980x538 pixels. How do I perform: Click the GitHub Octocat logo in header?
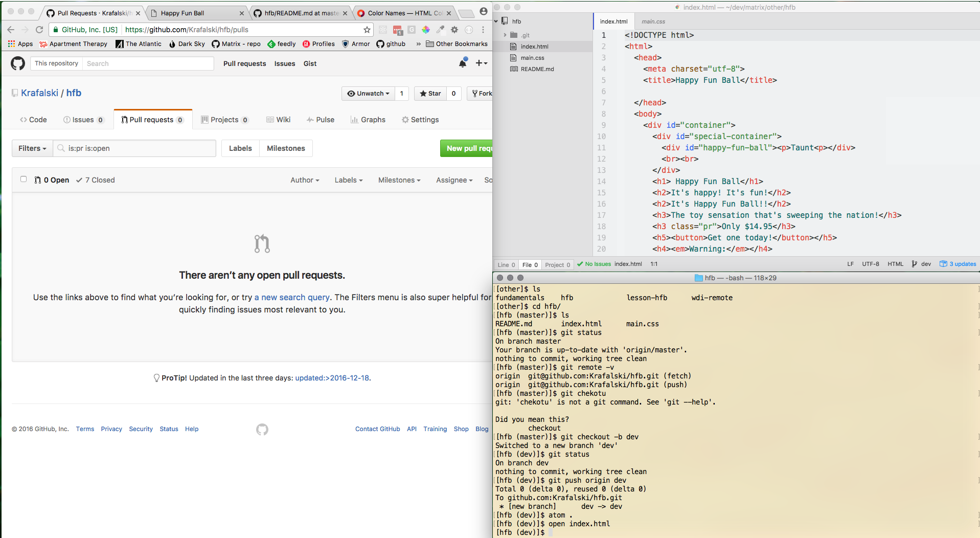pyautogui.click(x=18, y=63)
